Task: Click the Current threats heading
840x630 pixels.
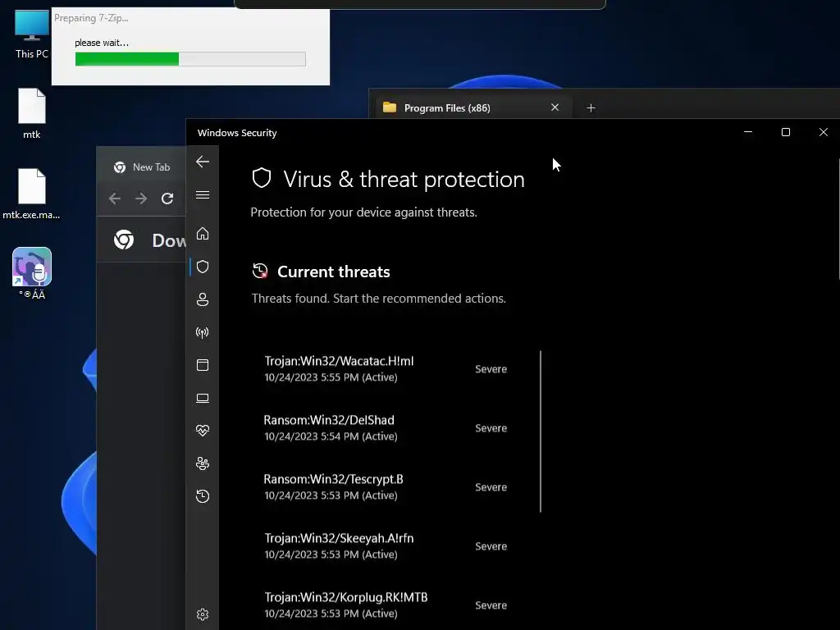Action: click(334, 272)
